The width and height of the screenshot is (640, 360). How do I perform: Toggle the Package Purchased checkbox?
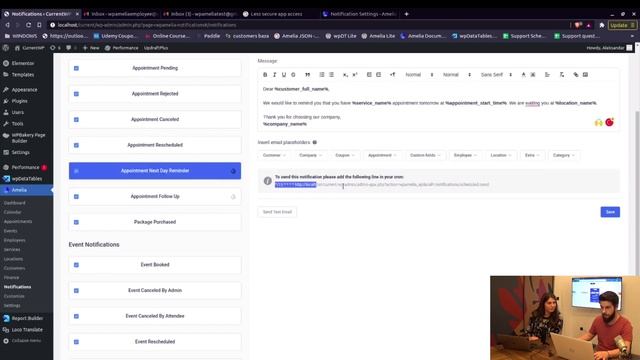76,222
